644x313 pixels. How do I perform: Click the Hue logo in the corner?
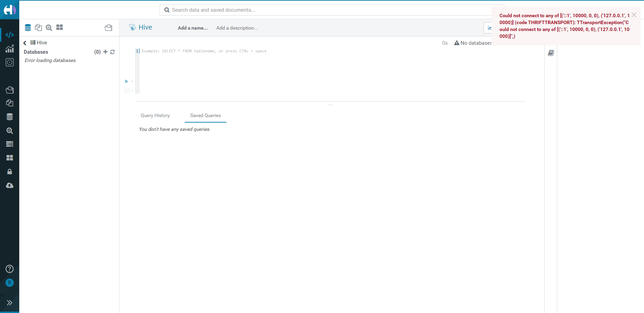10,10
